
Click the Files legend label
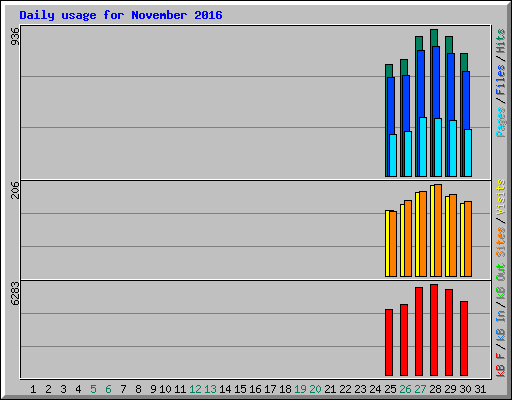click(501, 80)
